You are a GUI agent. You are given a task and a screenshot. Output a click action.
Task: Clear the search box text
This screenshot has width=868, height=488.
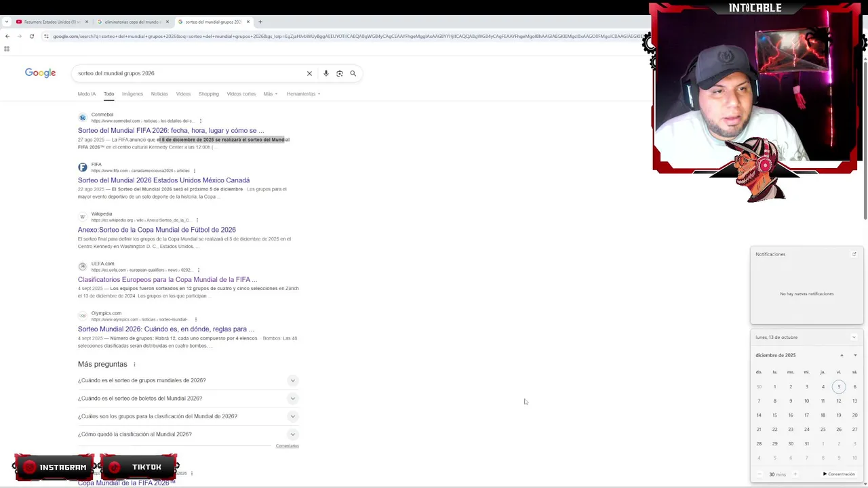309,73
